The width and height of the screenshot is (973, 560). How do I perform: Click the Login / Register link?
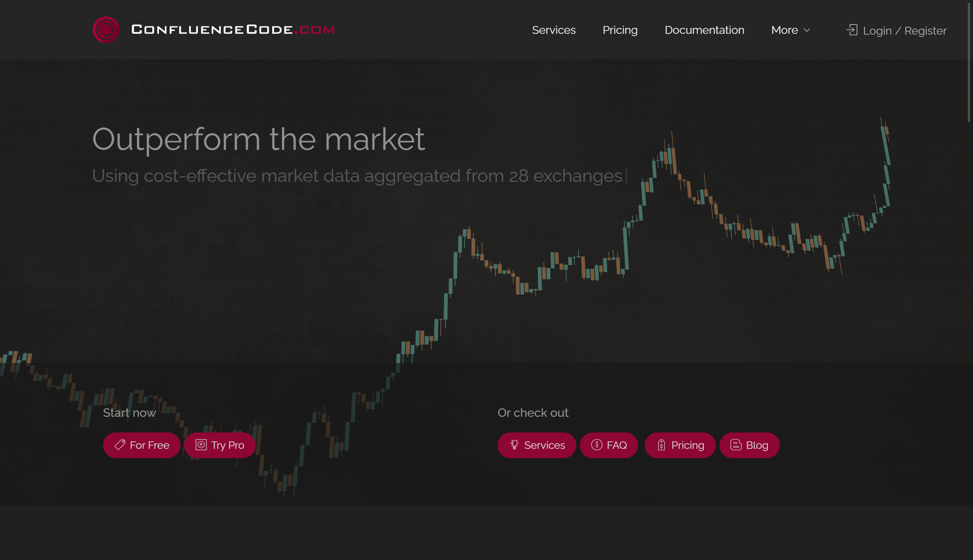point(905,30)
